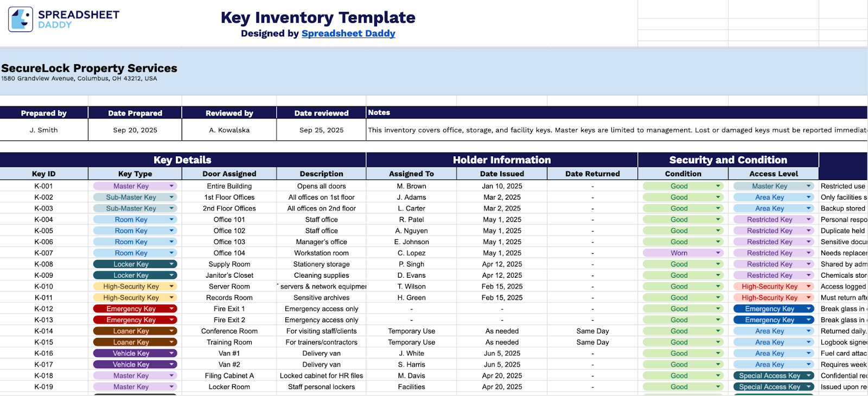Open the Locker Key dropdown for K-008

(x=172, y=264)
